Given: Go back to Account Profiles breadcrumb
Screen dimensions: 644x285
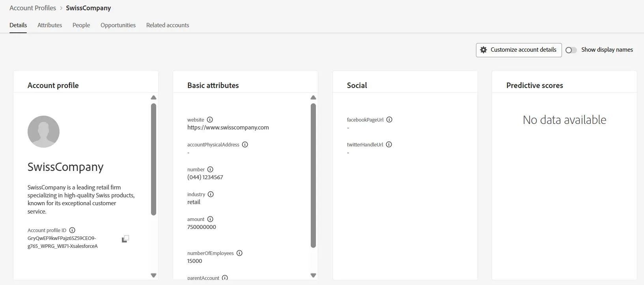Looking at the screenshot, I should click(x=33, y=8).
